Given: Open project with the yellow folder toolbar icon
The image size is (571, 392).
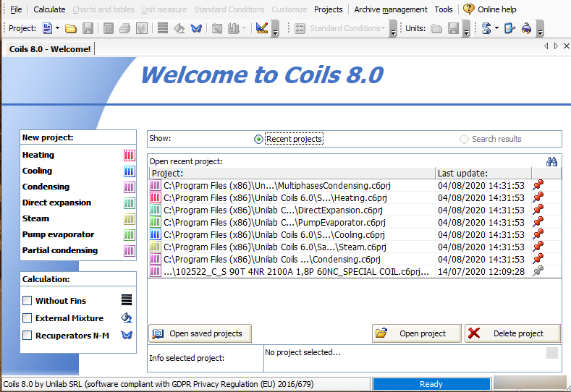Looking at the screenshot, I should (71, 28).
